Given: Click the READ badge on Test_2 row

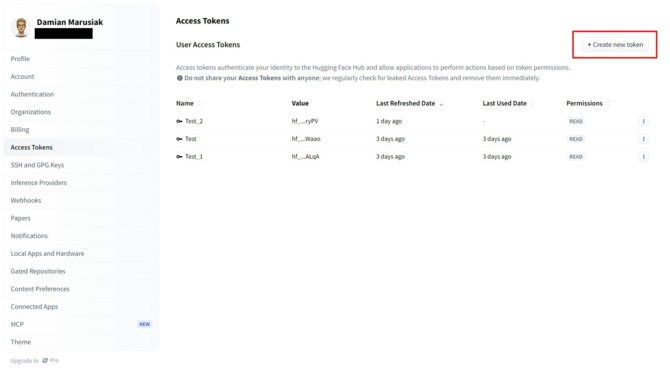Looking at the screenshot, I should pos(576,121).
